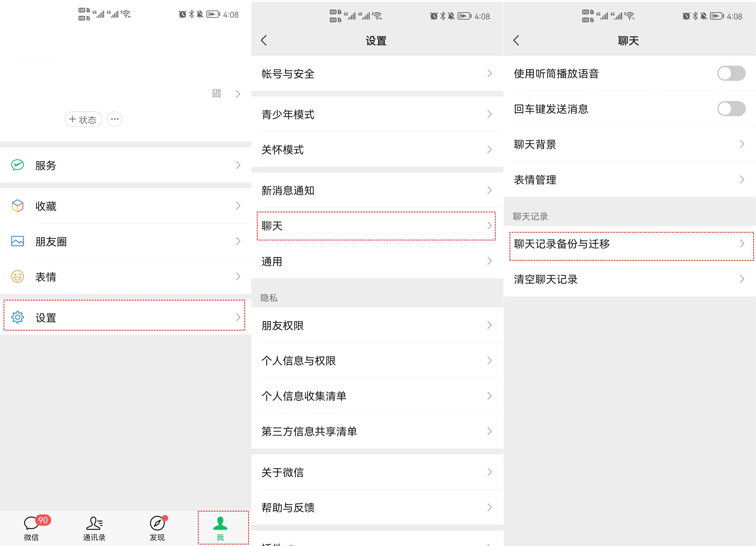The width and height of the screenshot is (756, 546).
Task: Expand the 聊天背景 chevron
Action: tap(741, 144)
